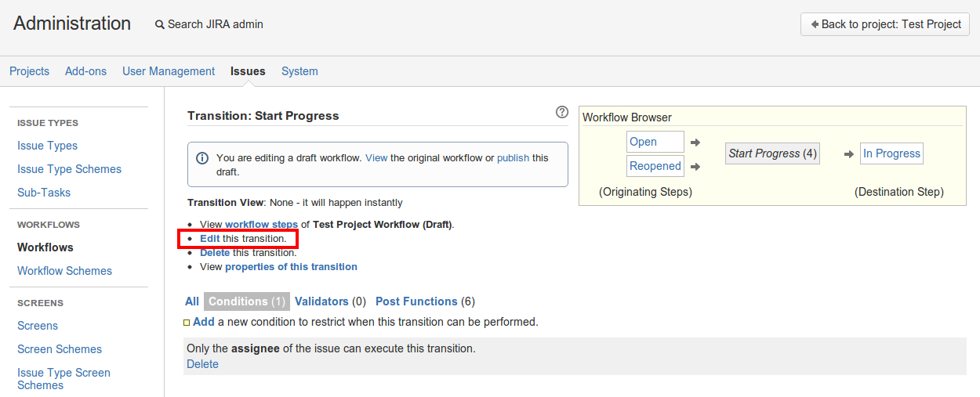Show the Post Functions tab
This screenshot has height=397, width=980.
click(x=416, y=301)
